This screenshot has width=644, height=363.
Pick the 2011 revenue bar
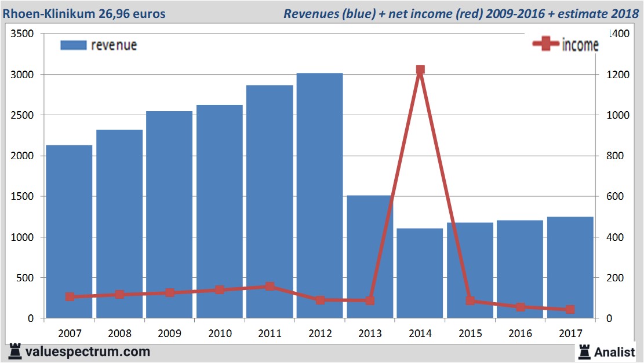(x=270, y=202)
